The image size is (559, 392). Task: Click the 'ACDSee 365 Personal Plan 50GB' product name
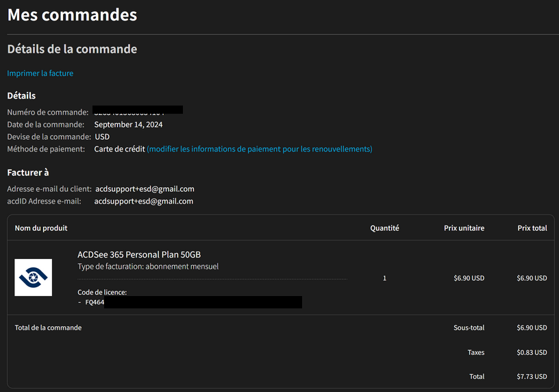pos(139,254)
